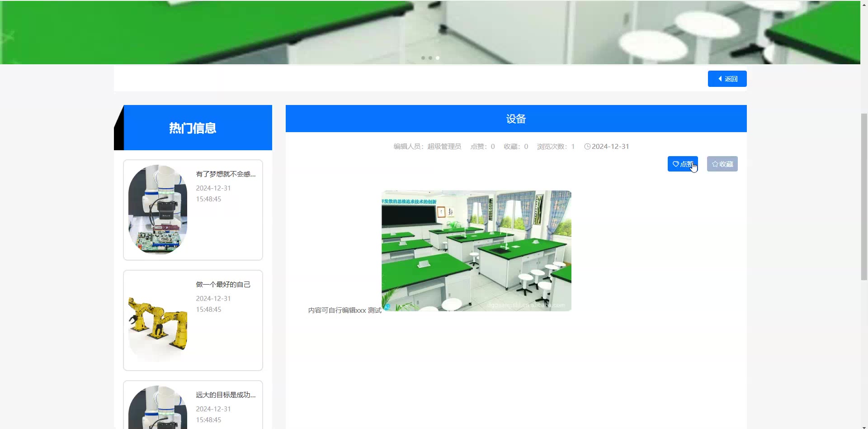Click the 设备 article title bar
Image resolution: width=868 pixels, height=429 pixels.
(x=516, y=119)
